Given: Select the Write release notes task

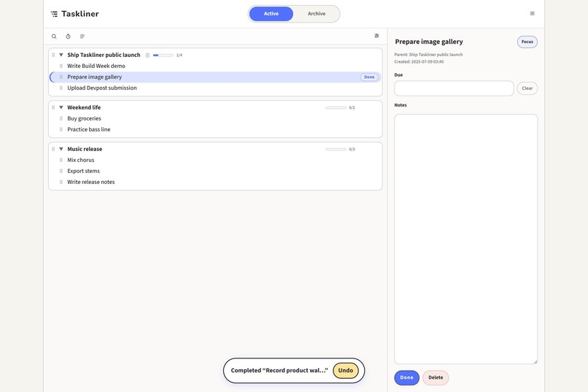Looking at the screenshot, I should (90, 182).
